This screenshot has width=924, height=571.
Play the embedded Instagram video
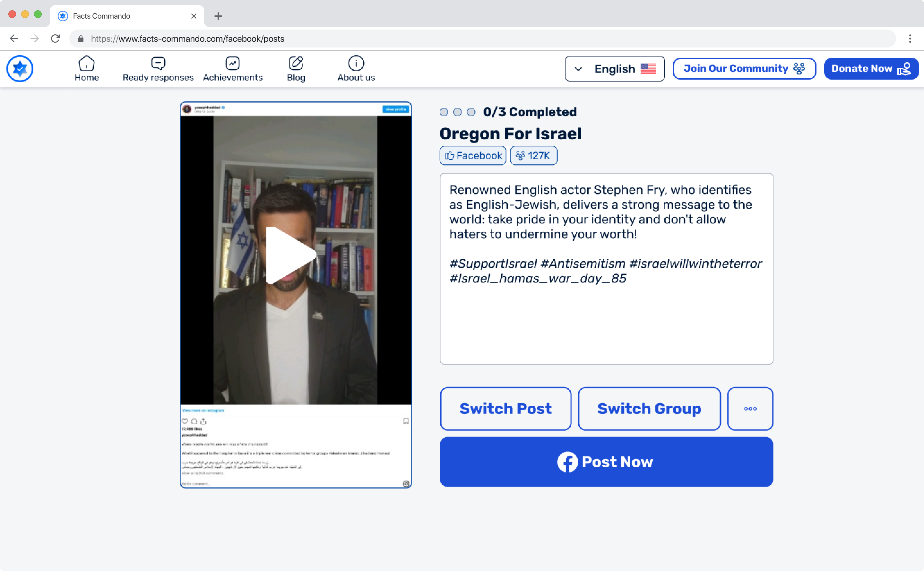291,255
